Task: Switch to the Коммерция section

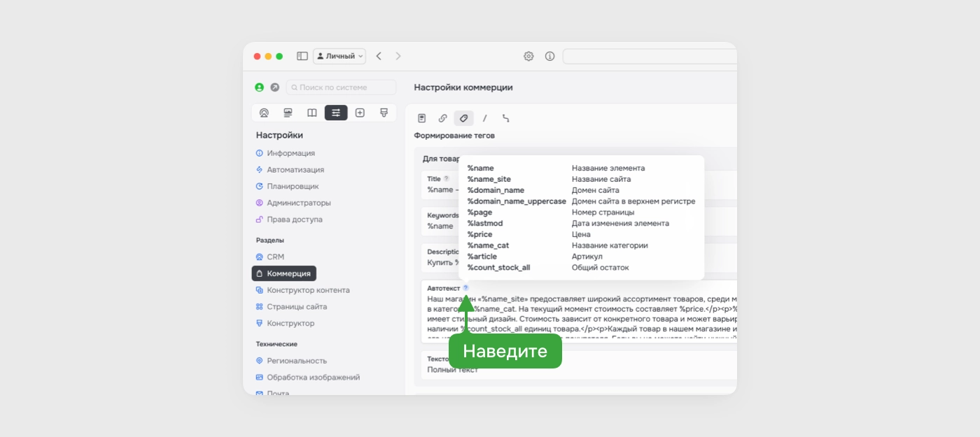Action: click(x=284, y=273)
